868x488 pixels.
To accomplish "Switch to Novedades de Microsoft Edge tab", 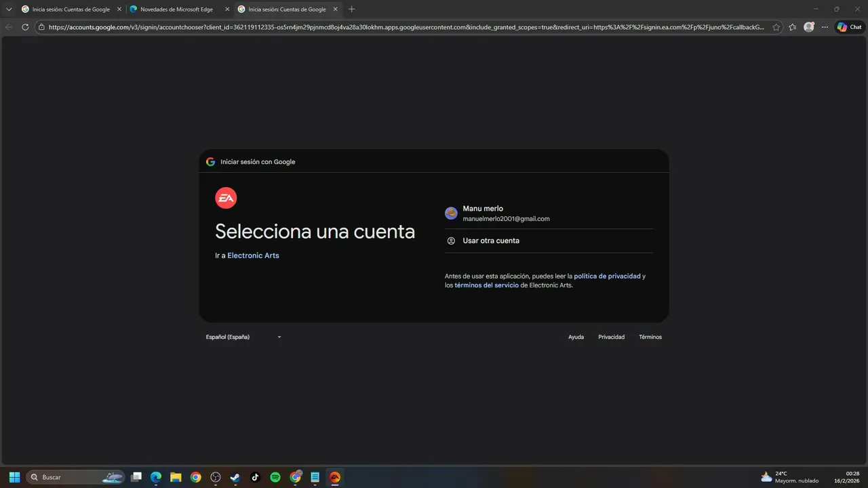I will 179,9.
